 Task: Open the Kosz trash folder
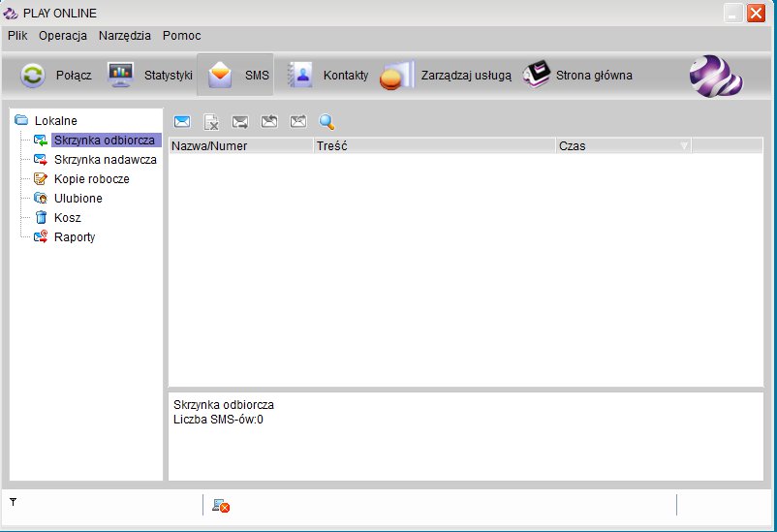67,218
